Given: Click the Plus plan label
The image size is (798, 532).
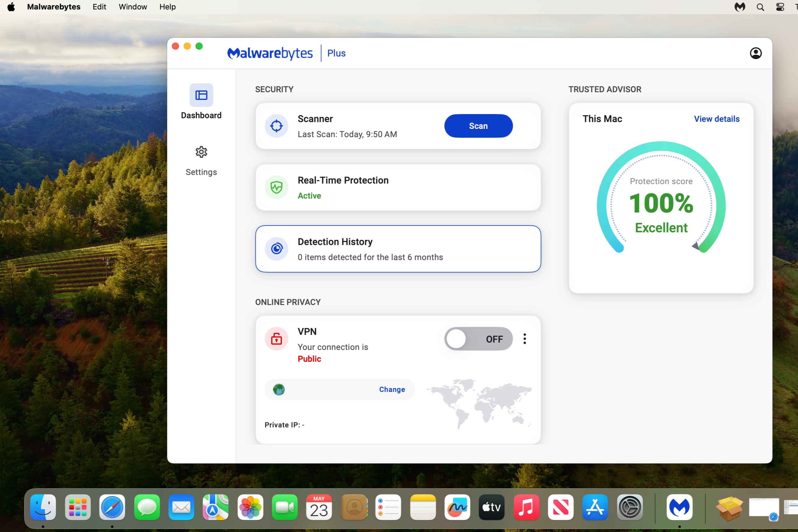Looking at the screenshot, I should click(336, 53).
